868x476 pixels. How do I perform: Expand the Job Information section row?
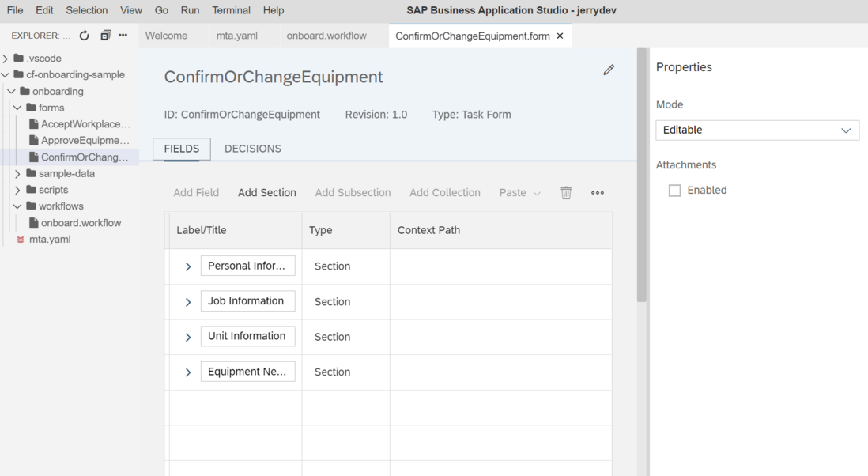tap(188, 302)
